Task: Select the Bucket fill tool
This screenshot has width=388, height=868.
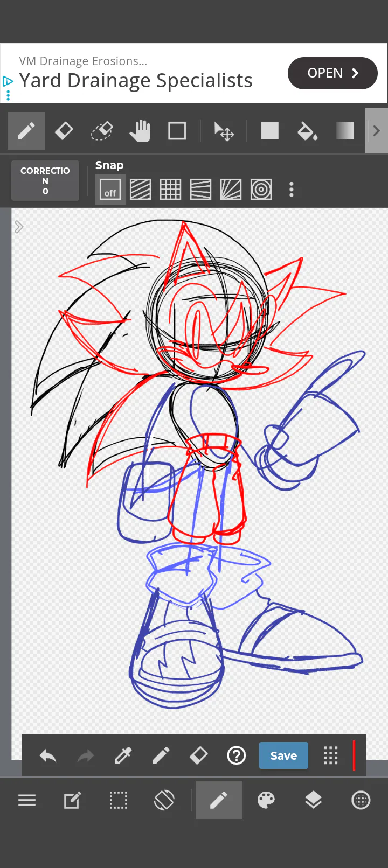Action: (307, 131)
